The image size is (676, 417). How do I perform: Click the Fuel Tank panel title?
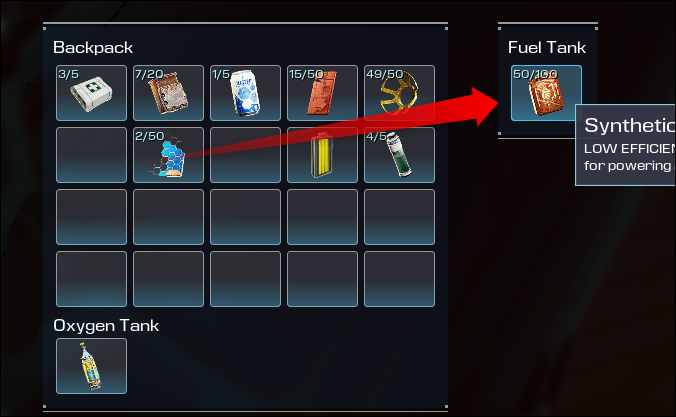pyautogui.click(x=547, y=47)
